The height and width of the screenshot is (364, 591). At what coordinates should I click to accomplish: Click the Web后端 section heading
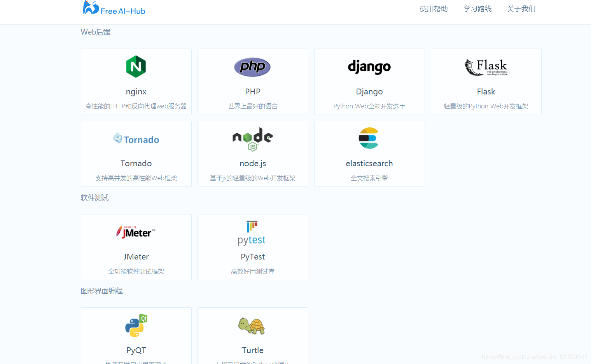coord(96,32)
